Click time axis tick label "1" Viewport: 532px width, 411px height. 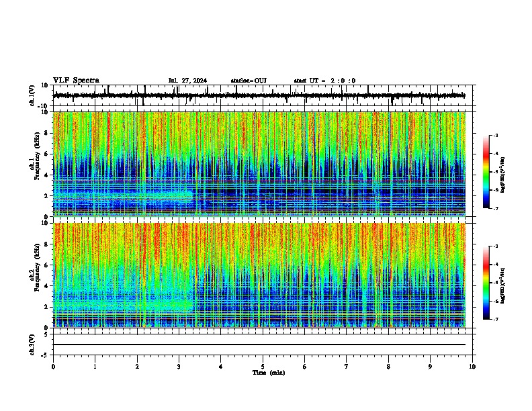tap(95, 367)
